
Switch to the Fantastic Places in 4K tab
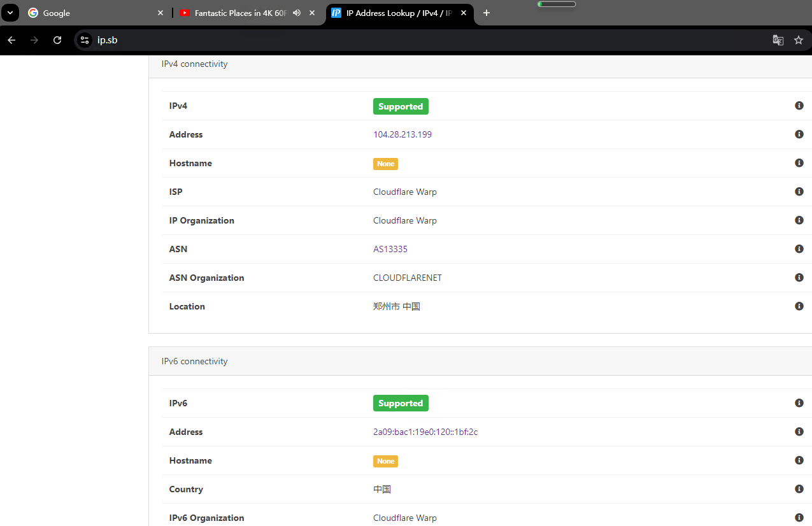point(248,13)
